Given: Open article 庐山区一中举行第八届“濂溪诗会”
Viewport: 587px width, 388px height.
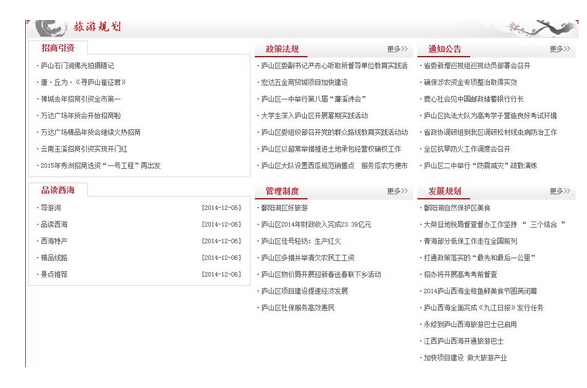Looking at the screenshot, I should click(x=313, y=99).
